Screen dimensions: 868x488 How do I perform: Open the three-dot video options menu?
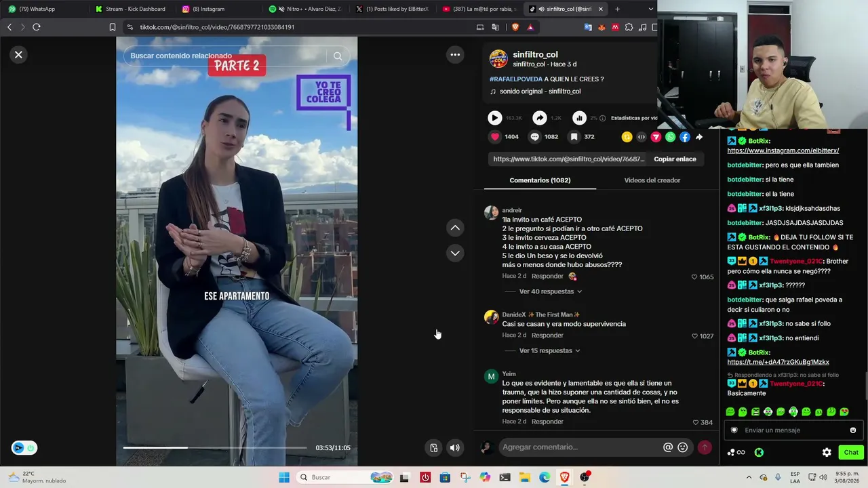click(x=455, y=55)
